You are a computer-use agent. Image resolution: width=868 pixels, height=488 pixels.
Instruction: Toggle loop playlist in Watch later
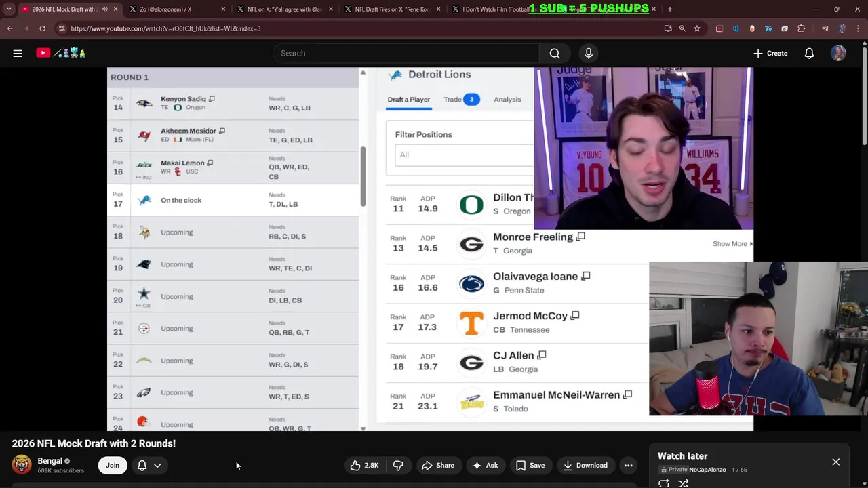pyautogui.click(x=664, y=483)
